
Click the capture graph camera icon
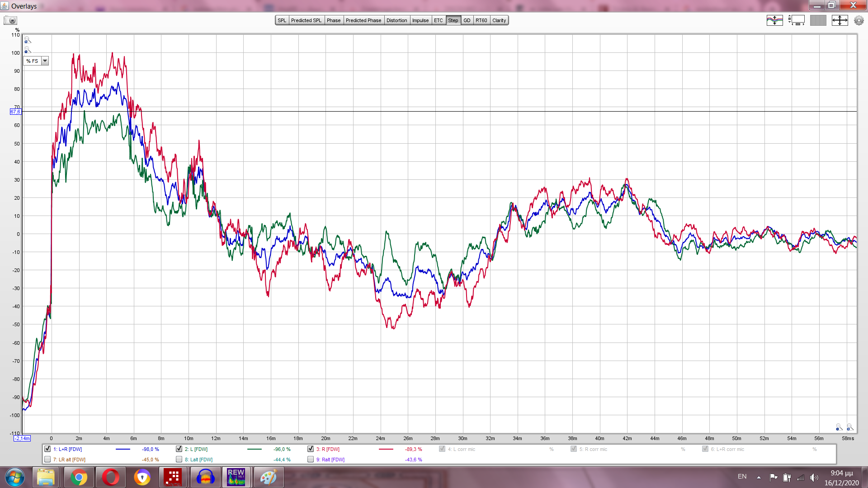tap(10, 20)
